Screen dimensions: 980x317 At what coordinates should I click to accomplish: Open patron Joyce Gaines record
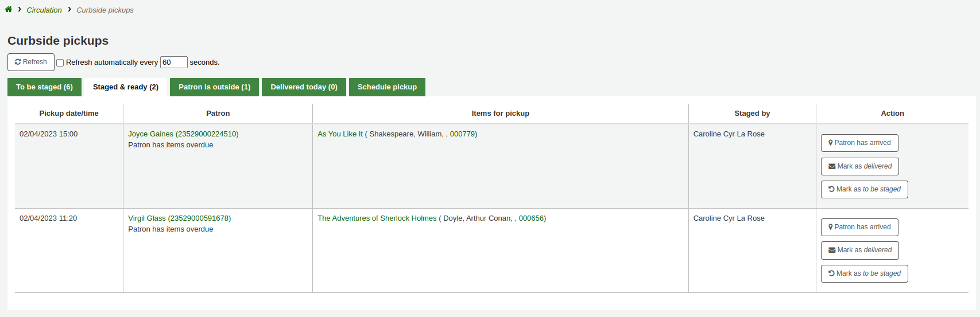point(183,134)
